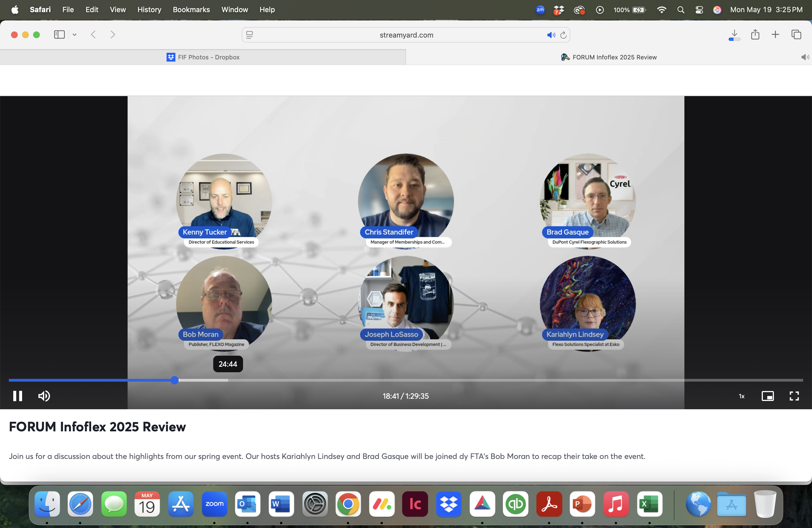Click the Share icon in Safari's toolbar
The image size is (812, 528).
tap(755, 35)
